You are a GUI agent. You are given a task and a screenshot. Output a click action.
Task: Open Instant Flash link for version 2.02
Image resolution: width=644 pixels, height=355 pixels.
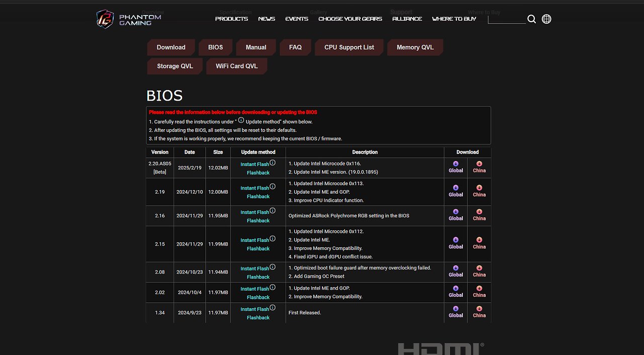tap(255, 289)
